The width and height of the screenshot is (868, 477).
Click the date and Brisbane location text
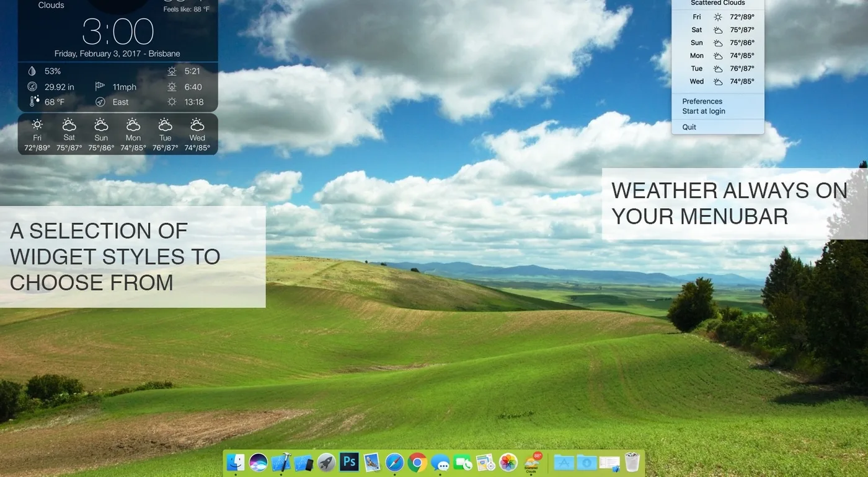[117, 54]
